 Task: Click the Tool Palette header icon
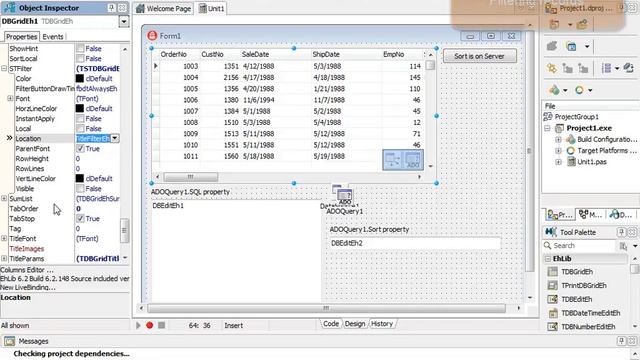pyautogui.click(x=551, y=232)
